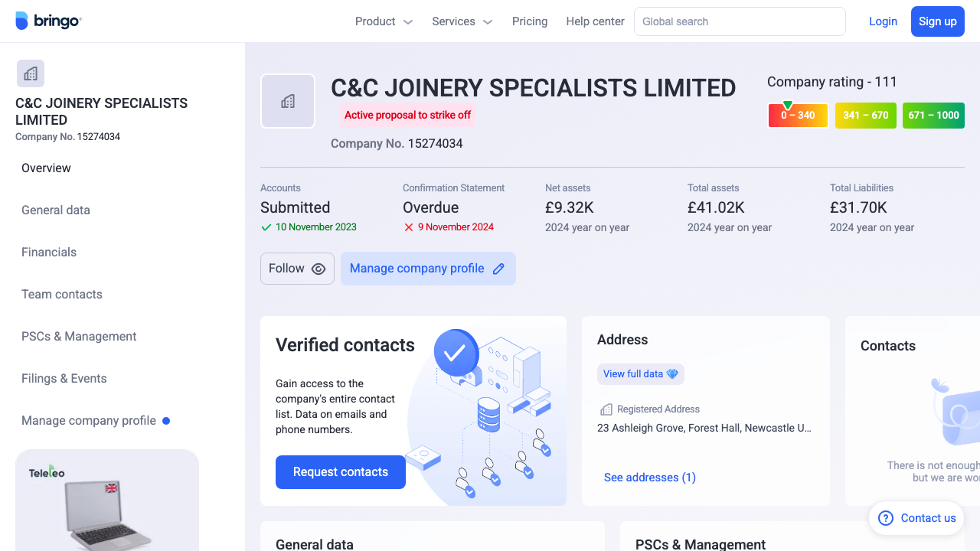980x551 pixels.
Task: Click the sidebar building icon above company name
Action: tap(30, 73)
